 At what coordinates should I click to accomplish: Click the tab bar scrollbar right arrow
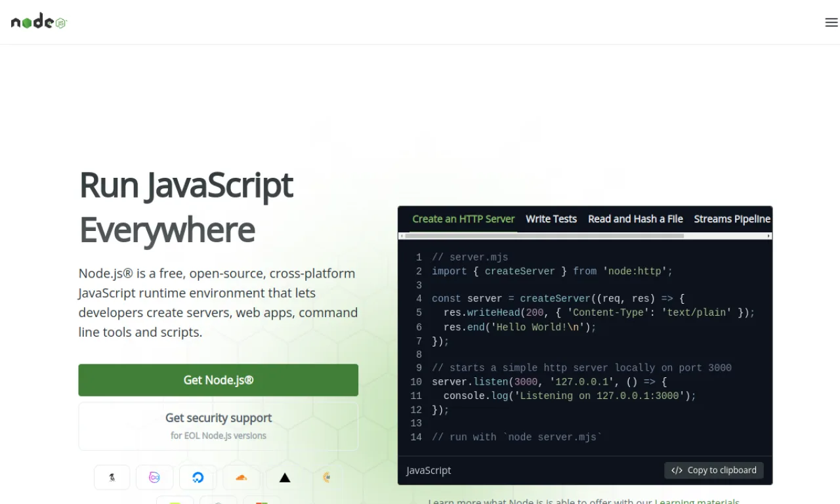(768, 236)
